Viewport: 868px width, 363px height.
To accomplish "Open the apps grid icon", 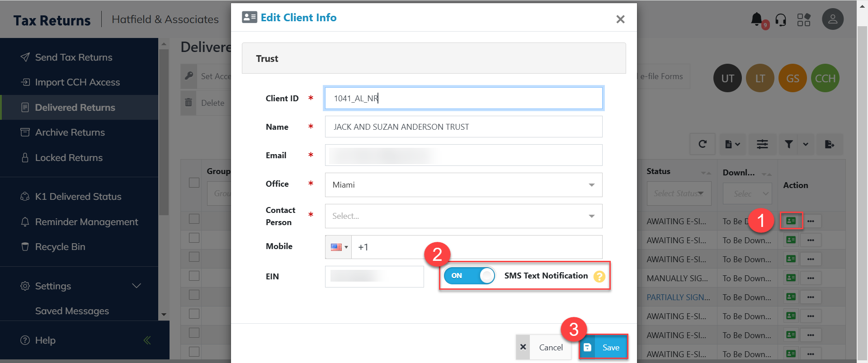I will click(804, 20).
